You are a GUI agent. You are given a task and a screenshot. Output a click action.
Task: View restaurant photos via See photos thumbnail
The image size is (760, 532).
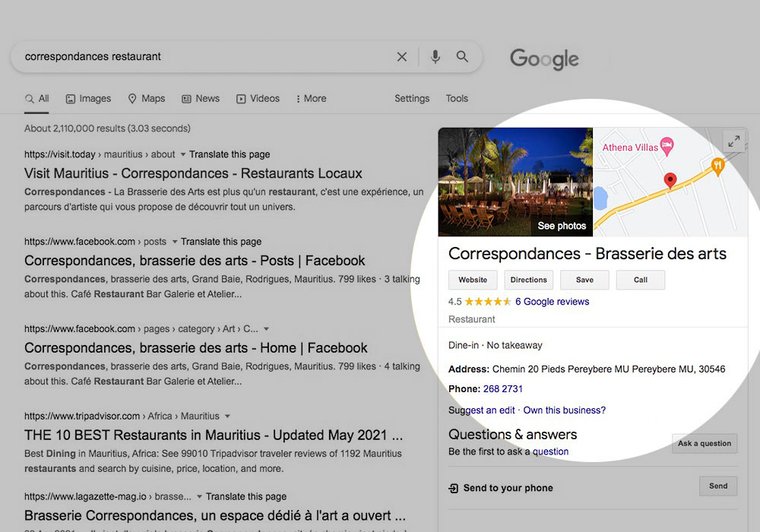515,182
